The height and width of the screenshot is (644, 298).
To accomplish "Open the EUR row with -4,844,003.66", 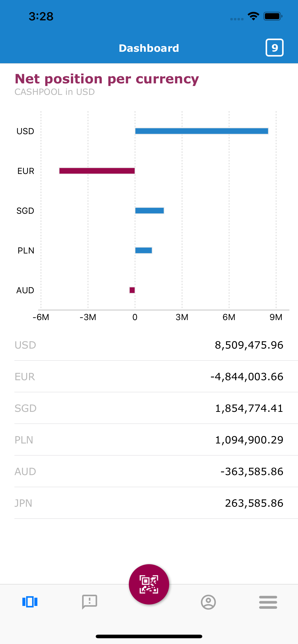I will click(149, 376).
